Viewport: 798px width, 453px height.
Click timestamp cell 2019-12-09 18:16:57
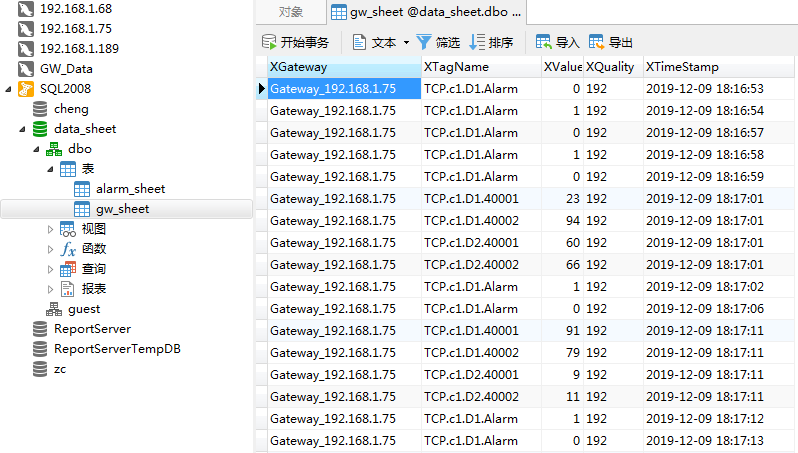719,133
